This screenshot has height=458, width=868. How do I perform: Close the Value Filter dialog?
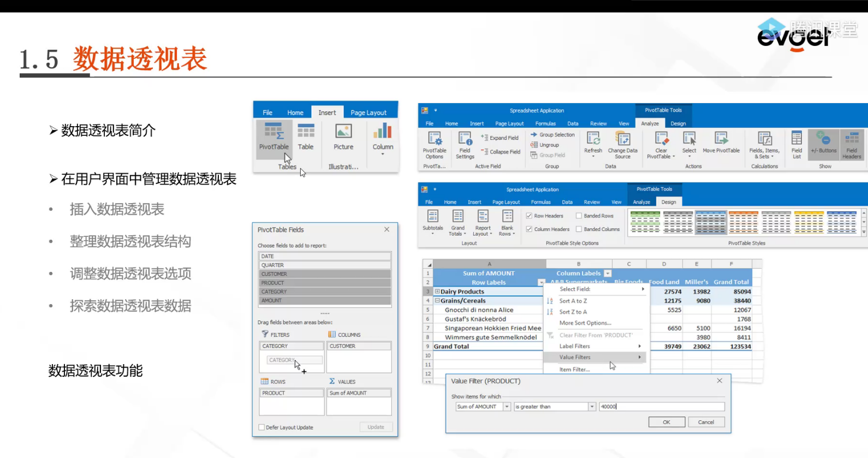720,380
